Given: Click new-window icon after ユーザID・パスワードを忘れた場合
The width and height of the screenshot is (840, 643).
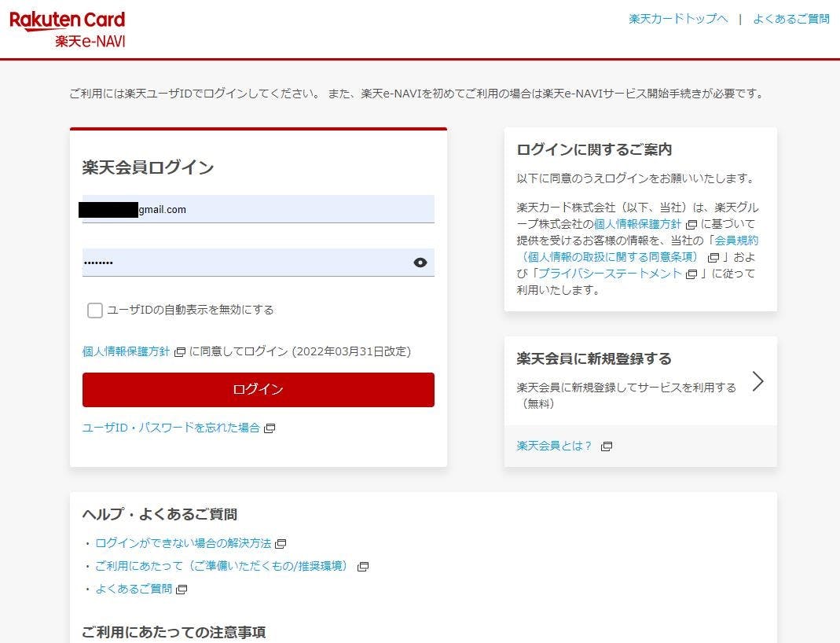Looking at the screenshot, I should point(270,428).
